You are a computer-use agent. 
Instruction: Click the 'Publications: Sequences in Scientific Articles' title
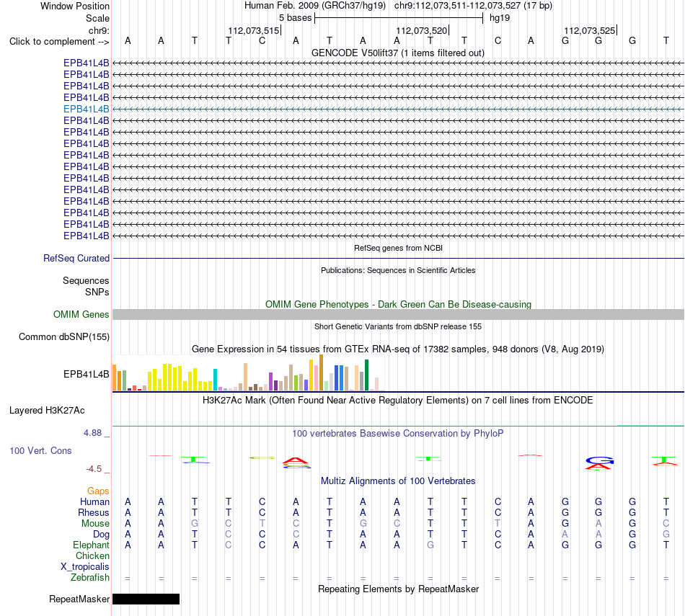click(398, 270)
